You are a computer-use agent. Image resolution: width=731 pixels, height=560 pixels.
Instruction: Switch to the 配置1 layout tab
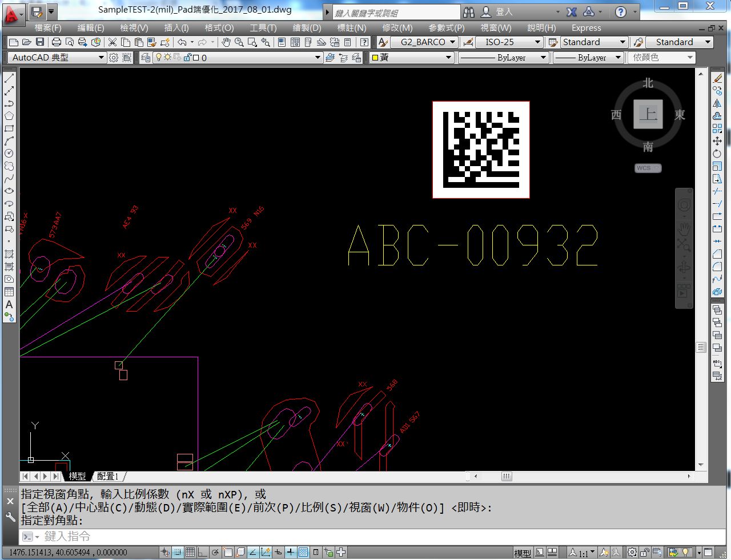coord(108,476)
